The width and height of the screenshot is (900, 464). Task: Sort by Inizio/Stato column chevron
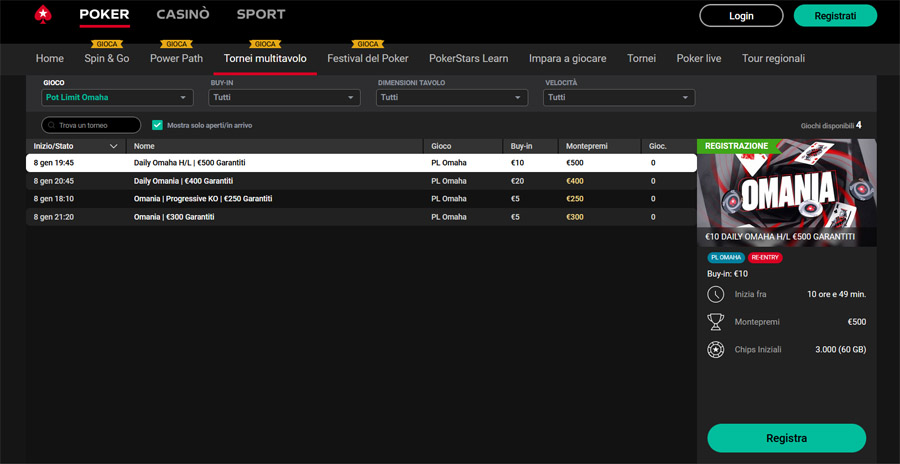(114, 146)
